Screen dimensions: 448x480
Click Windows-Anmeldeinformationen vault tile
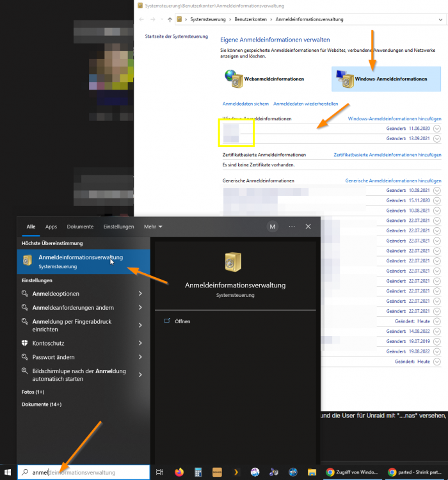[386, 79]
